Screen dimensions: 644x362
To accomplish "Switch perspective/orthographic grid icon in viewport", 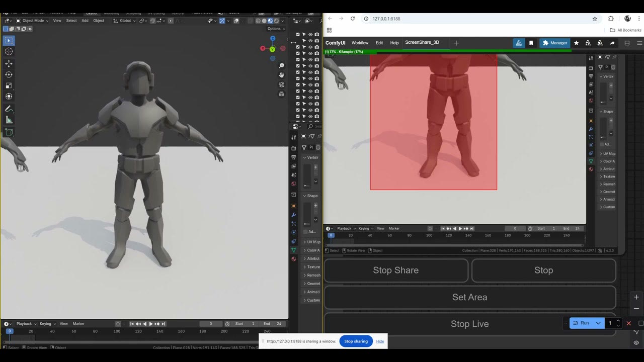I will coord(282,94).
